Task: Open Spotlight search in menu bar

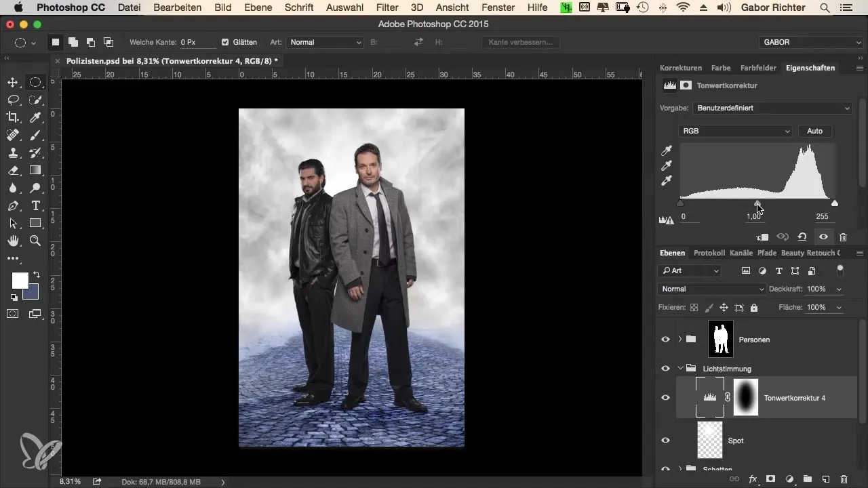Action: click(x=825, y=7)
